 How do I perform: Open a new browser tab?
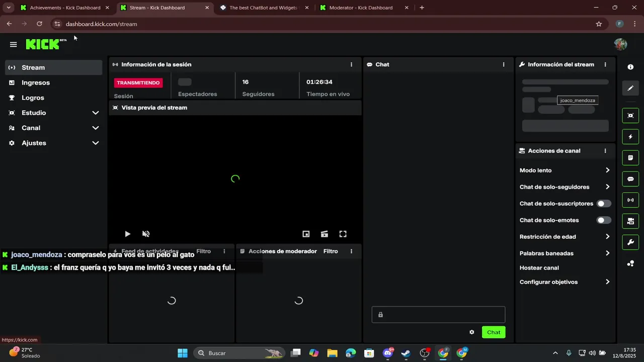[422, 8]
